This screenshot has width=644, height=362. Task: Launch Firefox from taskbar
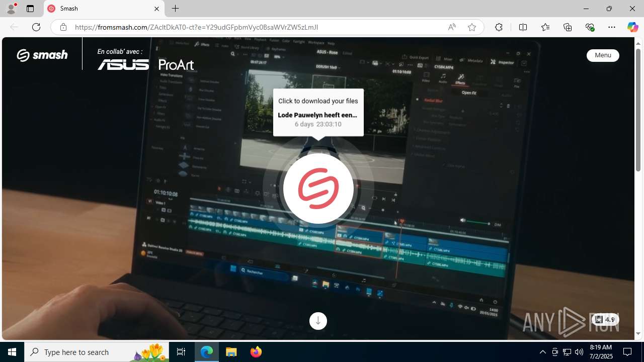[256, 352]
